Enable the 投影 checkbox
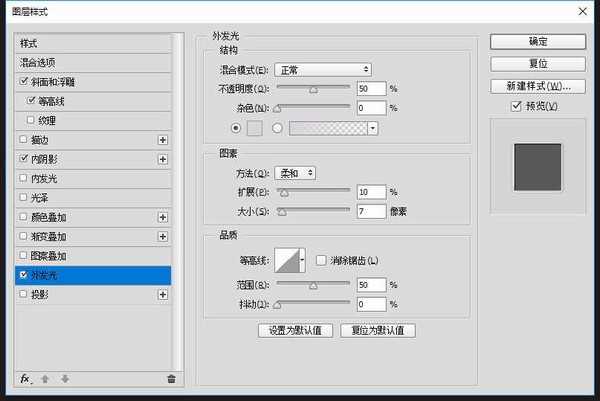The width and height of the screenshot is (600, 401). click(23, 294)
